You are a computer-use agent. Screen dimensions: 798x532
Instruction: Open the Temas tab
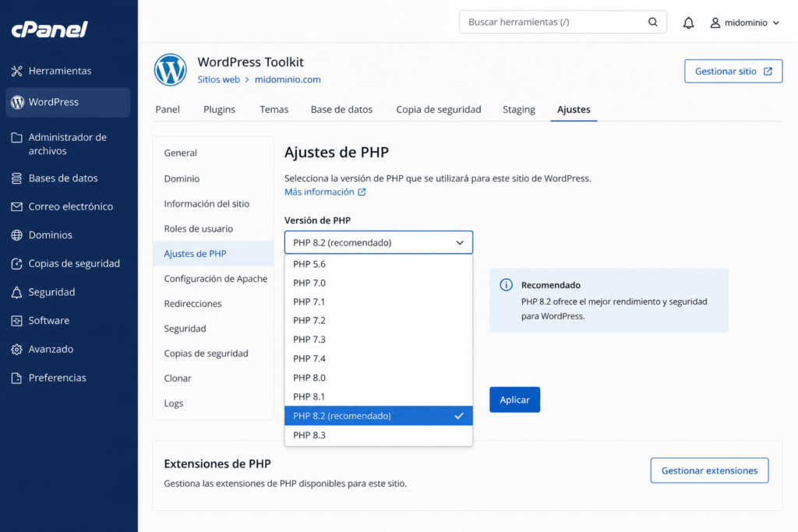274,109
